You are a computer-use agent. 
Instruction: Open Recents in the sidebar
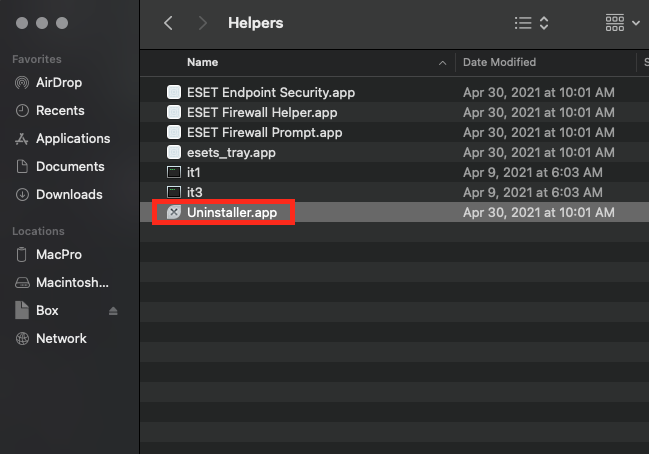60,110
